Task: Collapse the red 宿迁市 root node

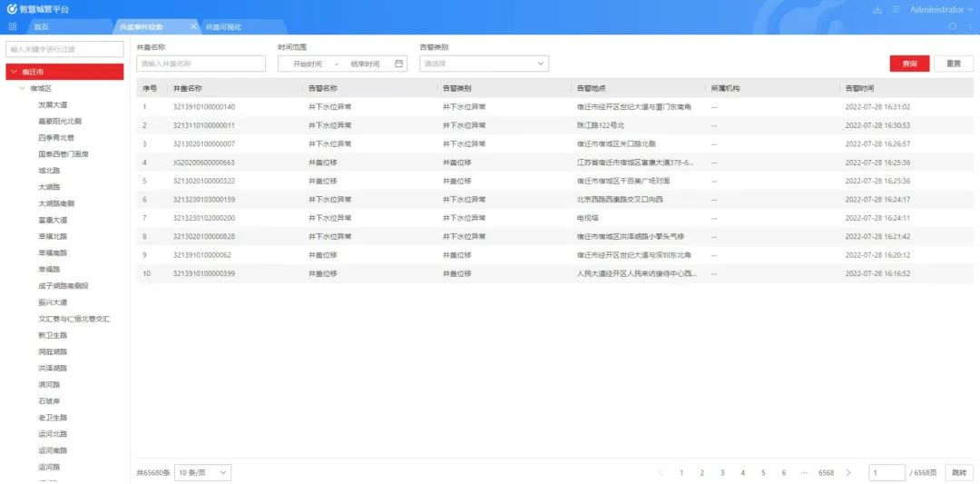Action: click(x=14, y=72)
